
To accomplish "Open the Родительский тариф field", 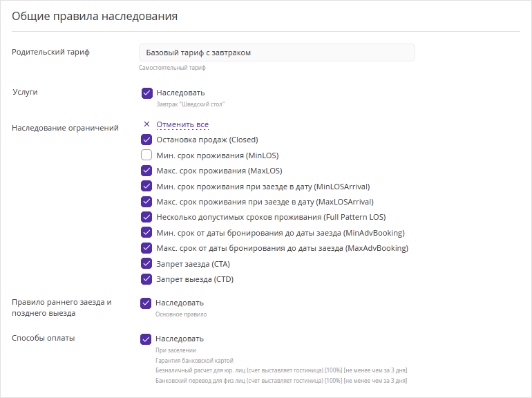I will click(276, 53).
